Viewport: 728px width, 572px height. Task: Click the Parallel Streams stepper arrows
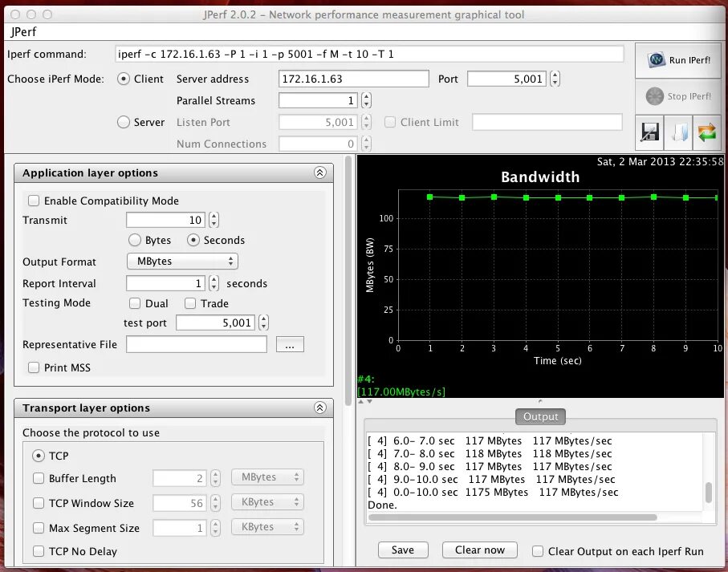[366, 100]
